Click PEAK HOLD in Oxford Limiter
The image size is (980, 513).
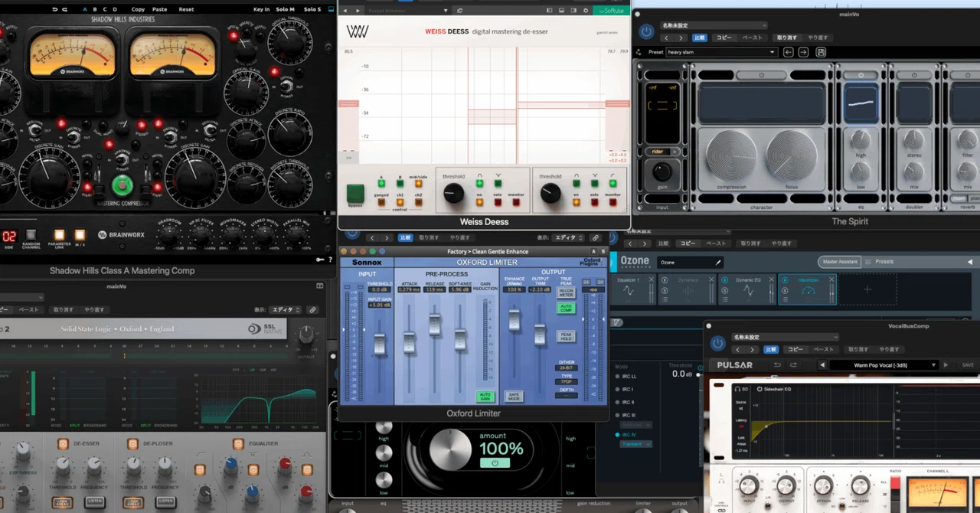566,336
